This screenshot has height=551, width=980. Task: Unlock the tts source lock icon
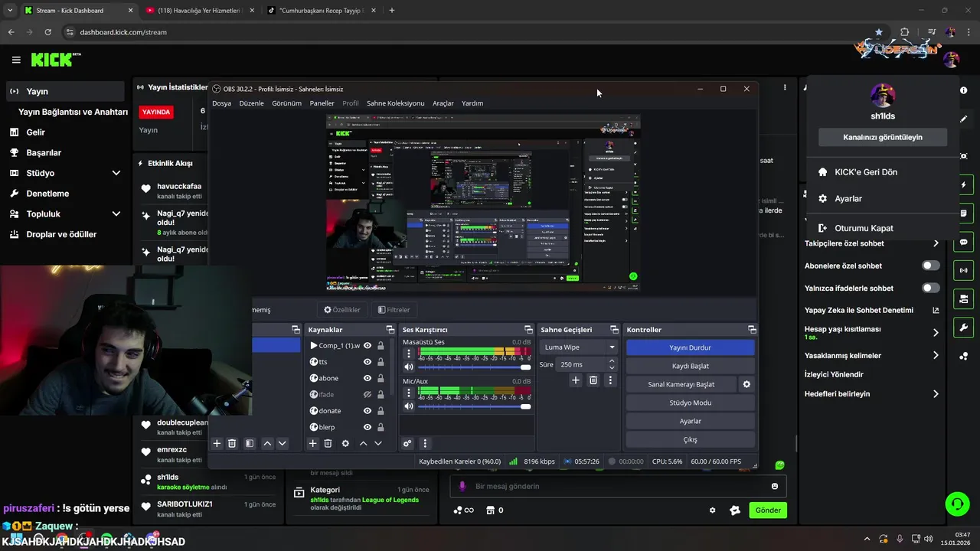click(x=381, y=362)
